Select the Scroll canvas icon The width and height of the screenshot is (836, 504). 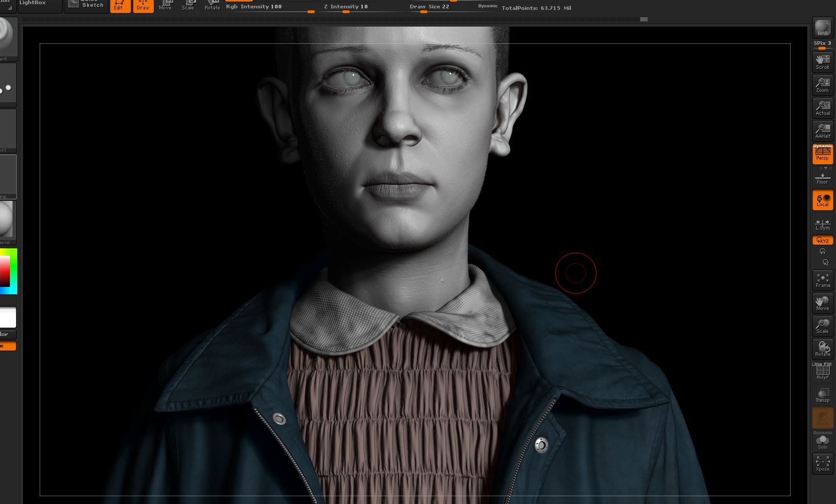coord(822,62)
